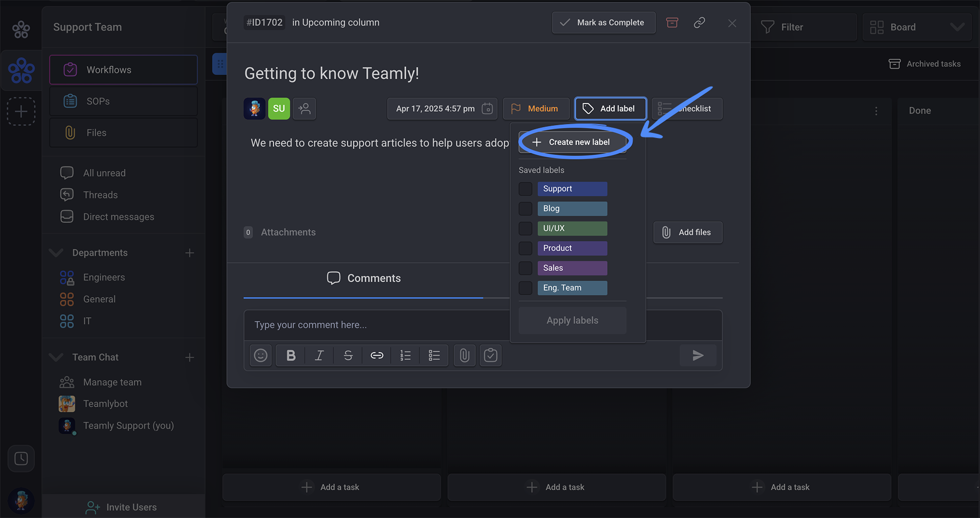The height and width of the screenshot is (518, 980).
Task: Collapse the Departments section
Action: [56, 253]
